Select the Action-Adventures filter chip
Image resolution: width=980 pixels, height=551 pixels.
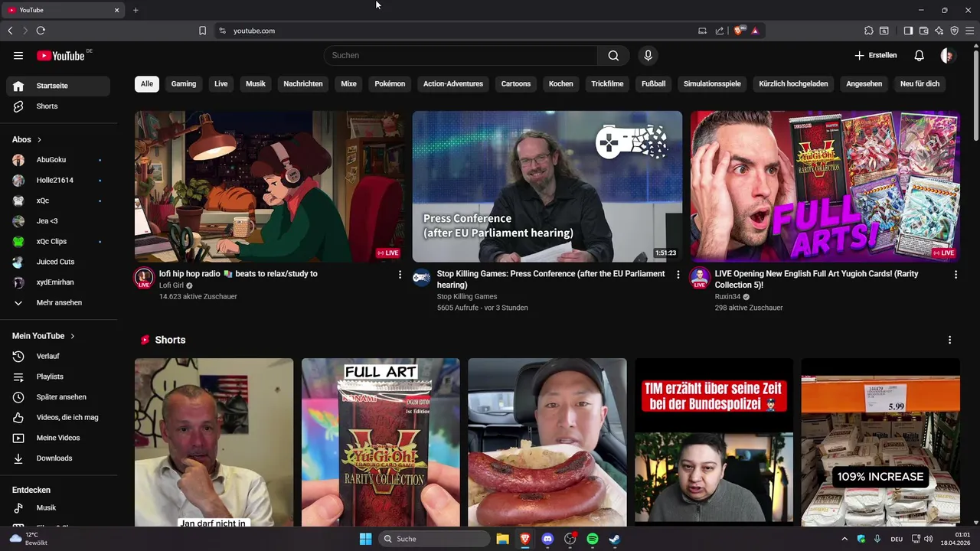pyautogui.click(x=453, y=83)
